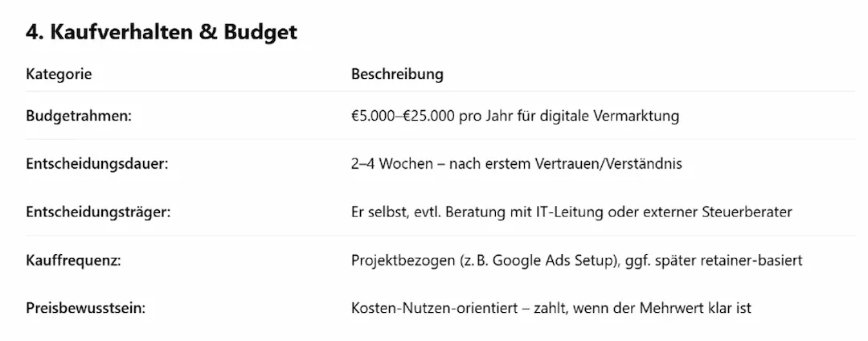Select the 'Entscheidungsdauer:' row label
This screenshot has height=341, width=868.
pos(97,164)
